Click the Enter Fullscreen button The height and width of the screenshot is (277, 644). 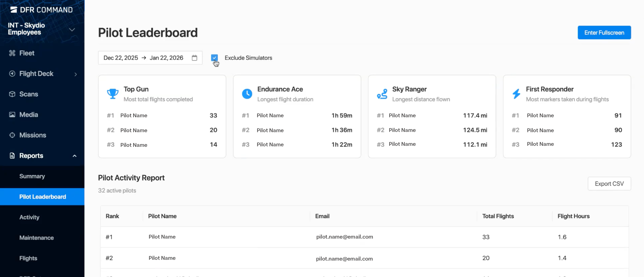(604, 33)
